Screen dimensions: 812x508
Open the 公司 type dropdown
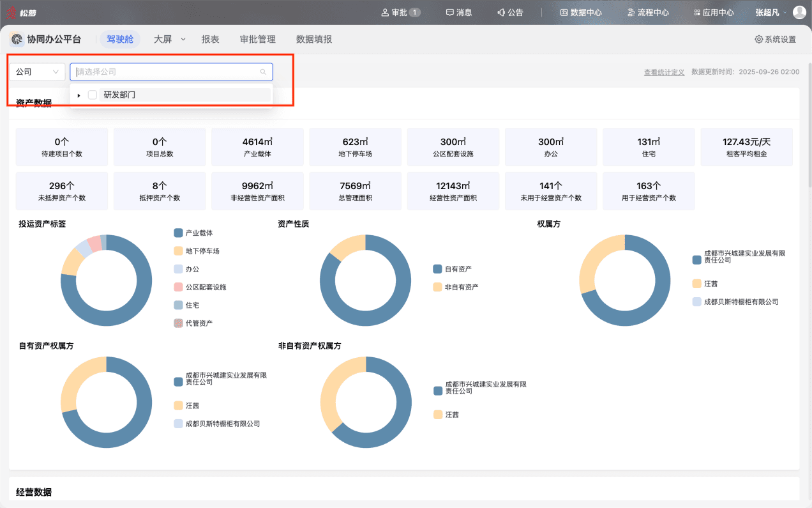[37, 72]
